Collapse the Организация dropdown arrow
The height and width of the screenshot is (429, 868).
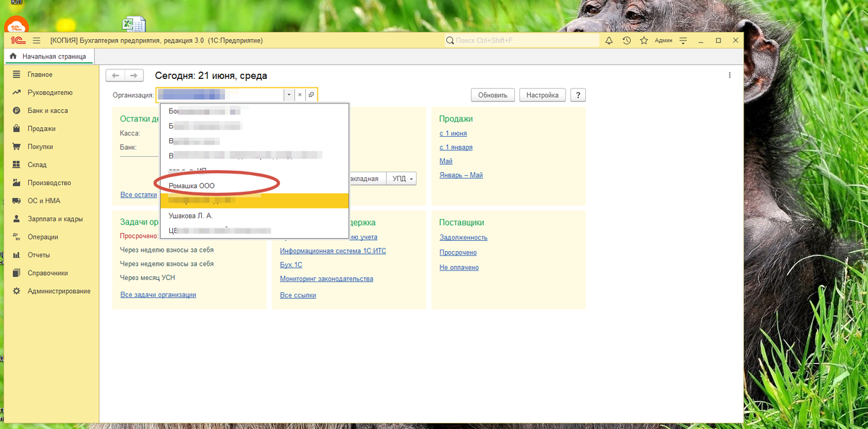coord(289,95)
